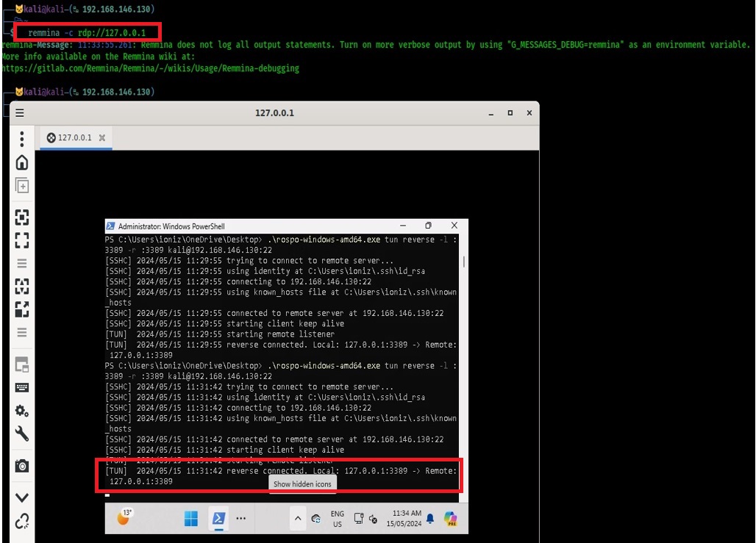Minimize the Administrator PowerShell window
The width and height of the screenshot is (756, 543).
coord(403,226)
